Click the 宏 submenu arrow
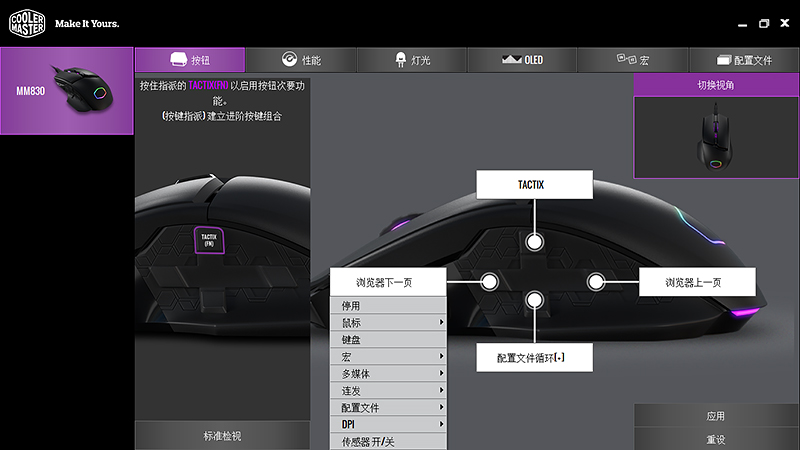The width and height of the screenshot is (800, 450). pos(441,356)
